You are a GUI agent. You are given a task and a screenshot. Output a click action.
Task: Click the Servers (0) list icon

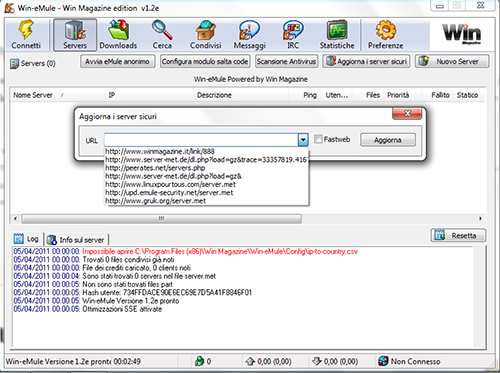[x=14, y=63]
